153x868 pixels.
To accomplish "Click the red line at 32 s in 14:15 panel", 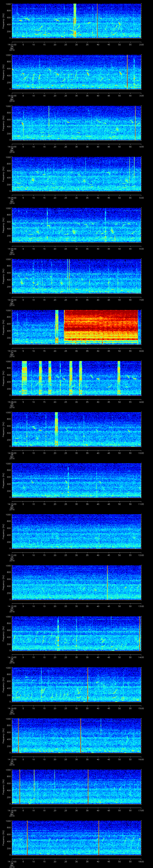I will (x=81, y=736).
